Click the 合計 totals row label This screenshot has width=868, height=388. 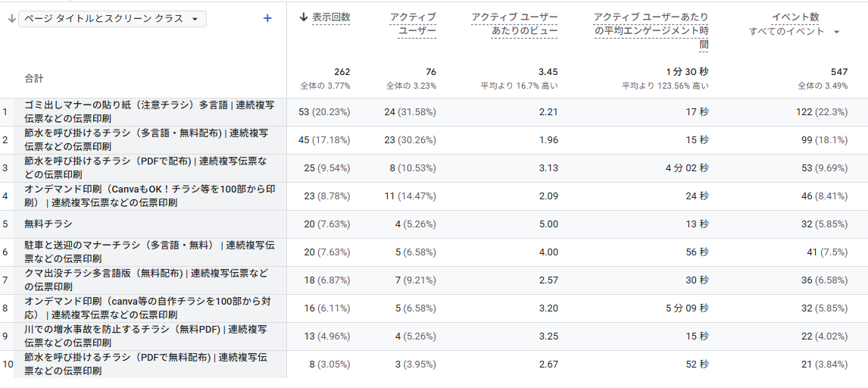pyautogui.click(x=34, y=78)
